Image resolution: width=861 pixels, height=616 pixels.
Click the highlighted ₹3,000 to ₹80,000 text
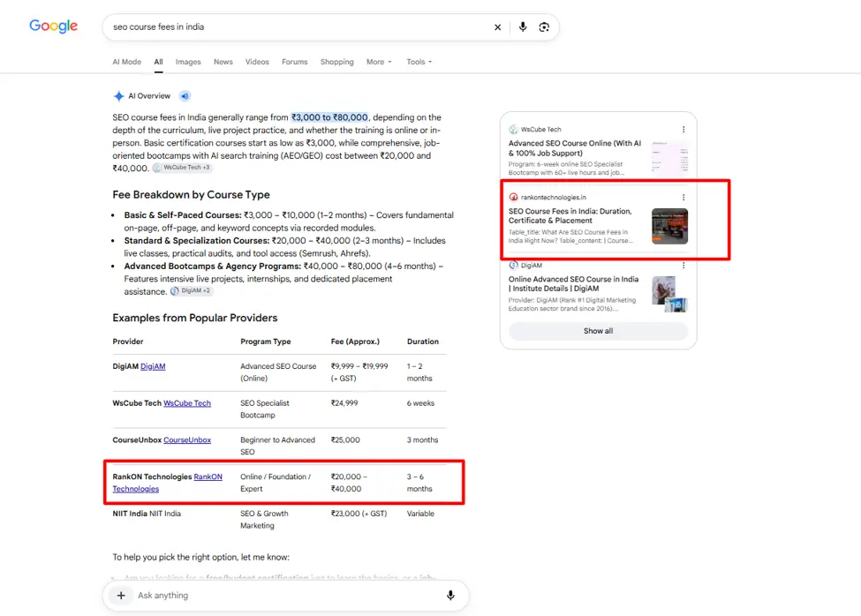pos(329,117)
